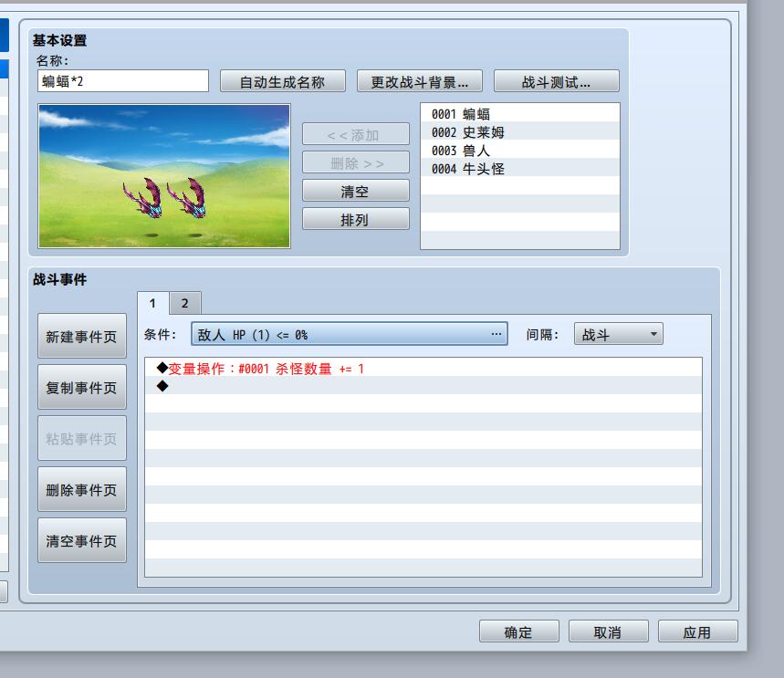The width and height of the screenshot is (784, 678).
Task: Click the 应用 apply button
Action: click(x=697, y=631)
